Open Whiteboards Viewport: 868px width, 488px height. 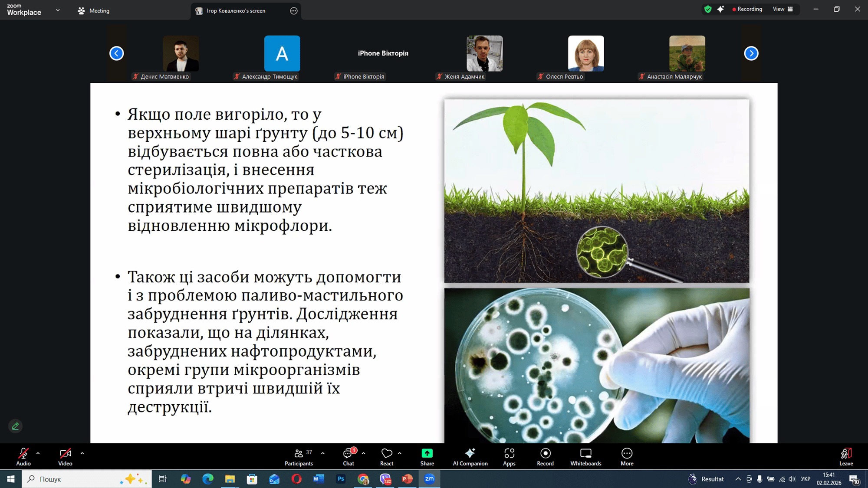tap(585, 457)
